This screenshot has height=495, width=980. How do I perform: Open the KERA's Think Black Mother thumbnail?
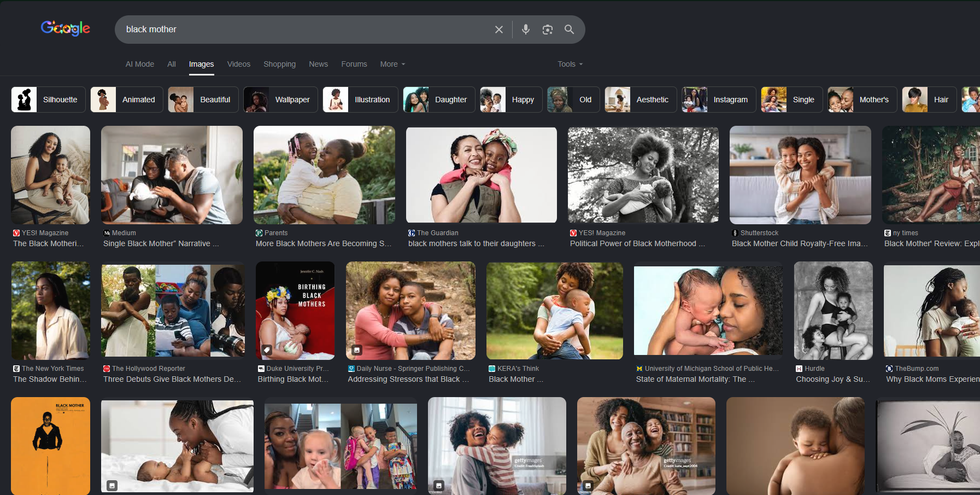coord(554,311)
